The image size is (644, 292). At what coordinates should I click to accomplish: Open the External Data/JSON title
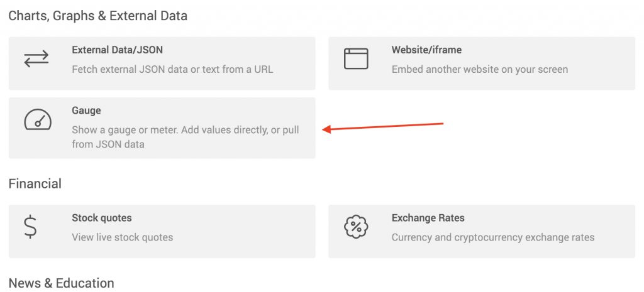[x=118, y=50]
